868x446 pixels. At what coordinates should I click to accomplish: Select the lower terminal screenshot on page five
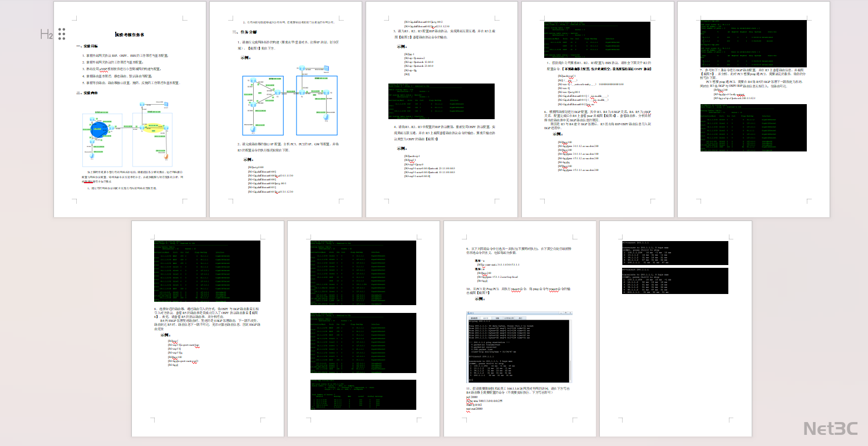click(745, 128)
